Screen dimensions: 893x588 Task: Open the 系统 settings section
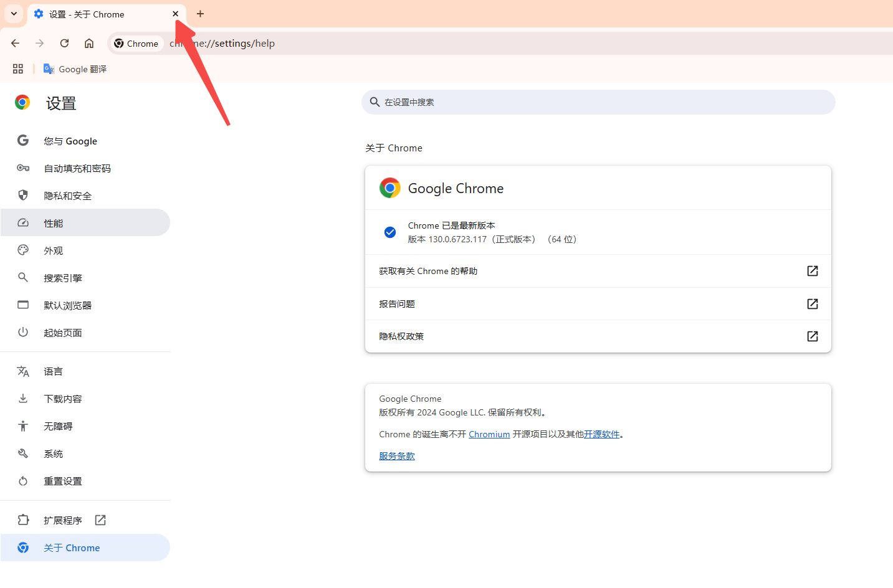click(x=85, y=454)
